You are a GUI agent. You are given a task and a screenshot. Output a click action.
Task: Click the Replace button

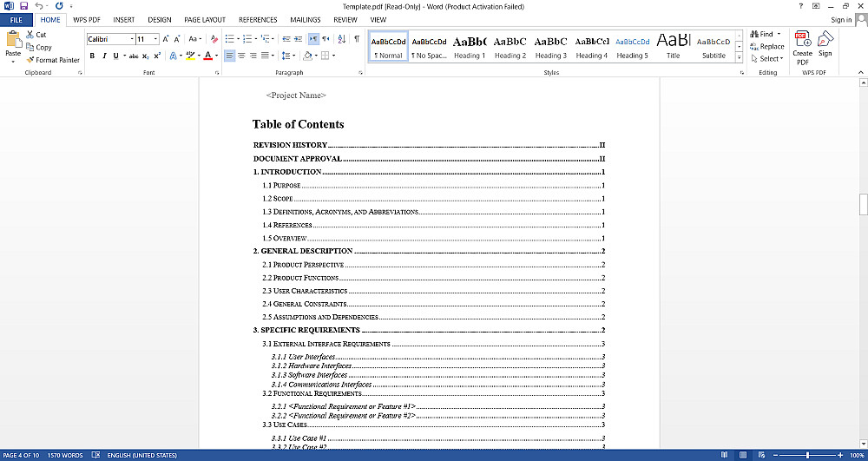tap(767, 47)
